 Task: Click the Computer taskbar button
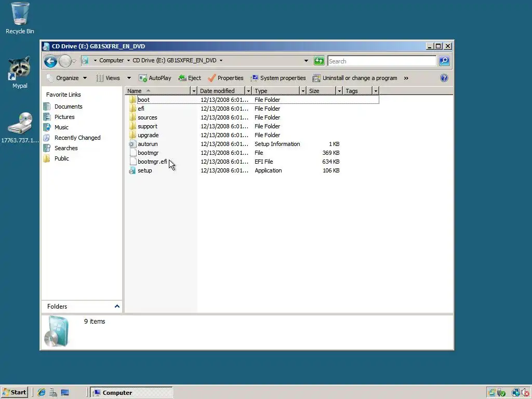click(131, 393)
